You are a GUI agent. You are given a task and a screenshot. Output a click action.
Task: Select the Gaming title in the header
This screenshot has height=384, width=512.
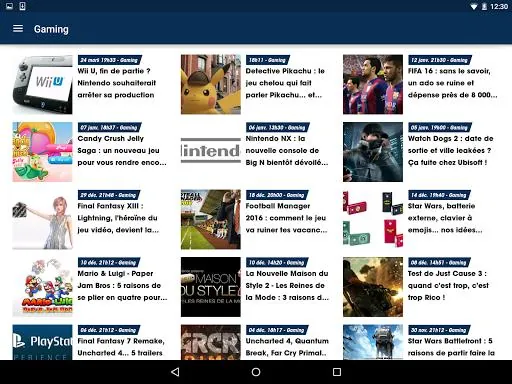pyautogui.click(x=51, y=29)
